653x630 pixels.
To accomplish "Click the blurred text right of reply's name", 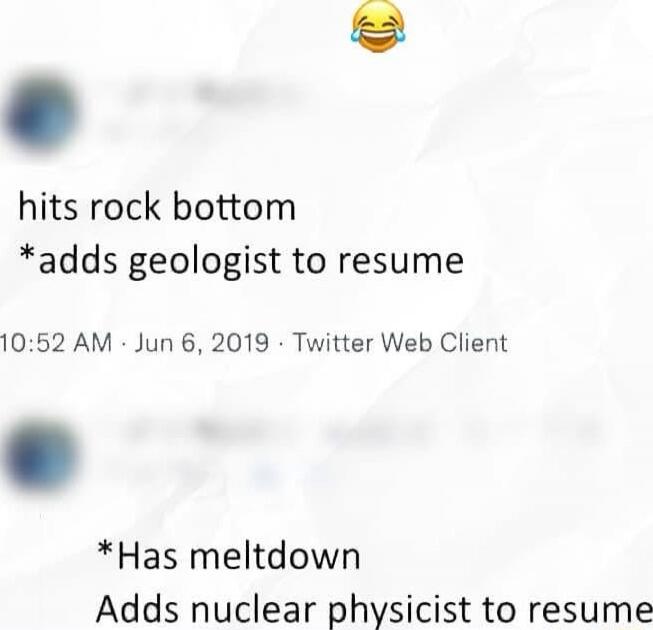I will [x=462, y=430].
